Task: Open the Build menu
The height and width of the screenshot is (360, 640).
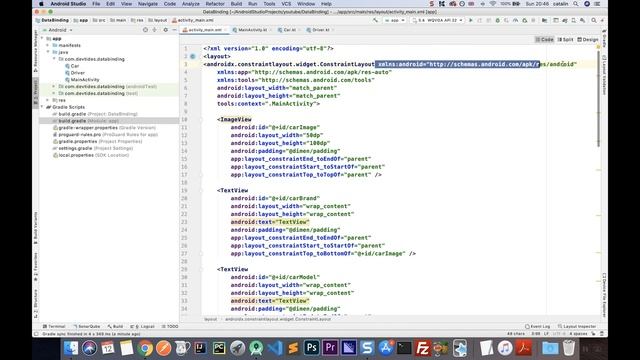Action: coord(236,4)
